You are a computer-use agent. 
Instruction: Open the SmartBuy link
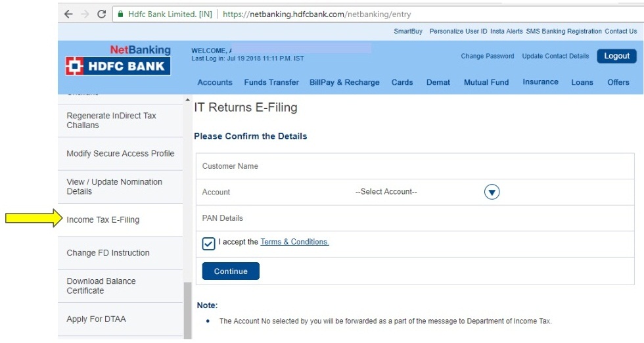[x=408, y=32]
